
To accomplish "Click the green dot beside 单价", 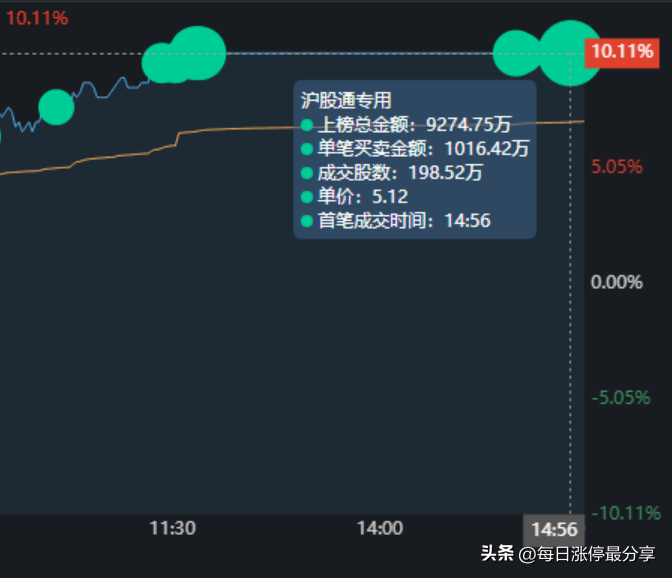I will (x=307, y=197).
